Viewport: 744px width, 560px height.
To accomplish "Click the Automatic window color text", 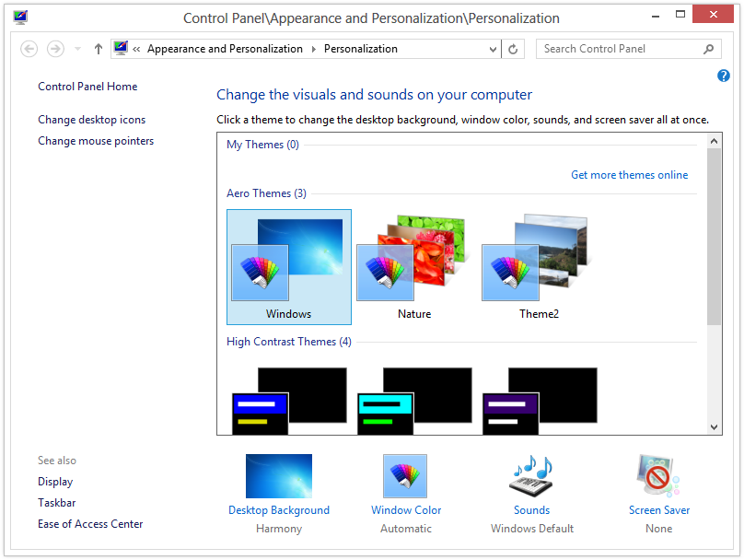I will pyautogui.click(x=406, y=529).
